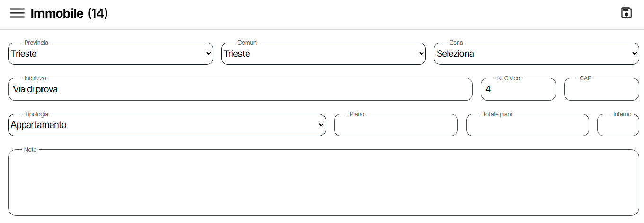
Task: Click the Totale piani input field
Action: (527, 125)
